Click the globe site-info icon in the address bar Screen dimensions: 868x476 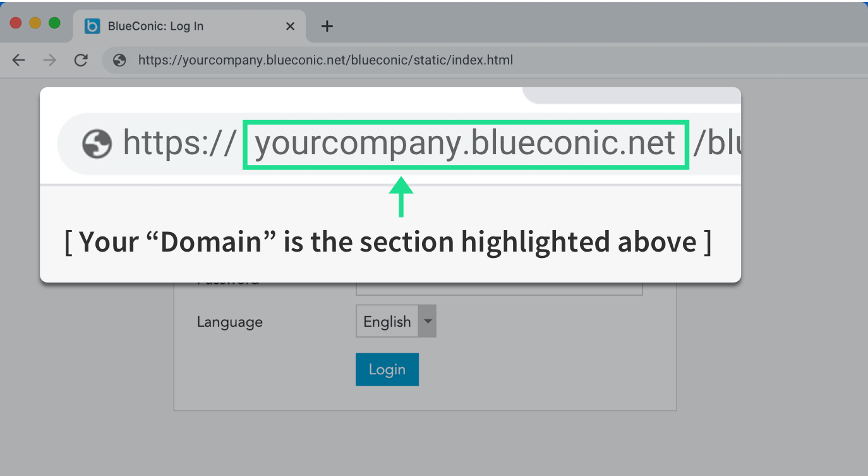click(x=119, y=60)
